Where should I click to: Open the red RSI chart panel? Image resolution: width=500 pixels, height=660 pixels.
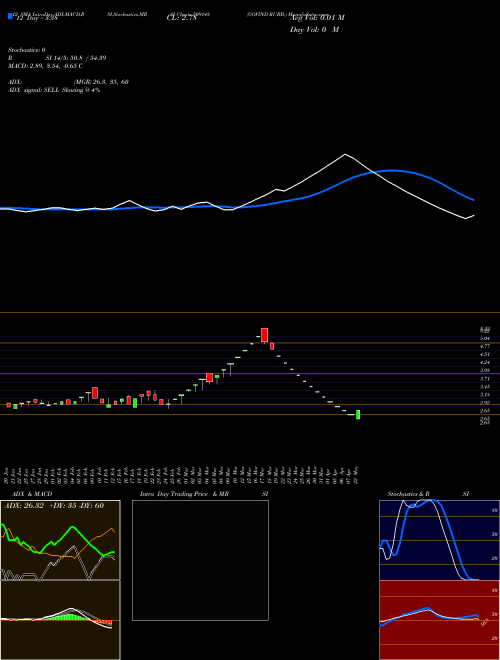439,620
